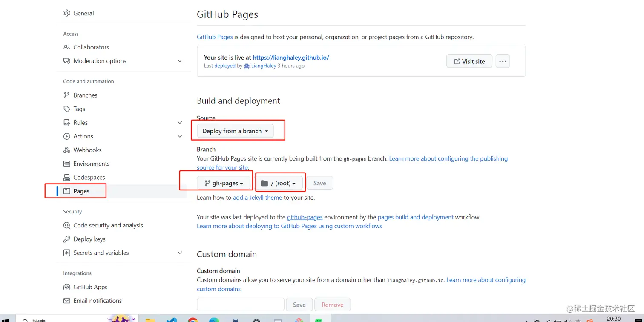The image size is (644, 322).
Task: Click the "Build and deployment" heading
Action: (239, 101)
